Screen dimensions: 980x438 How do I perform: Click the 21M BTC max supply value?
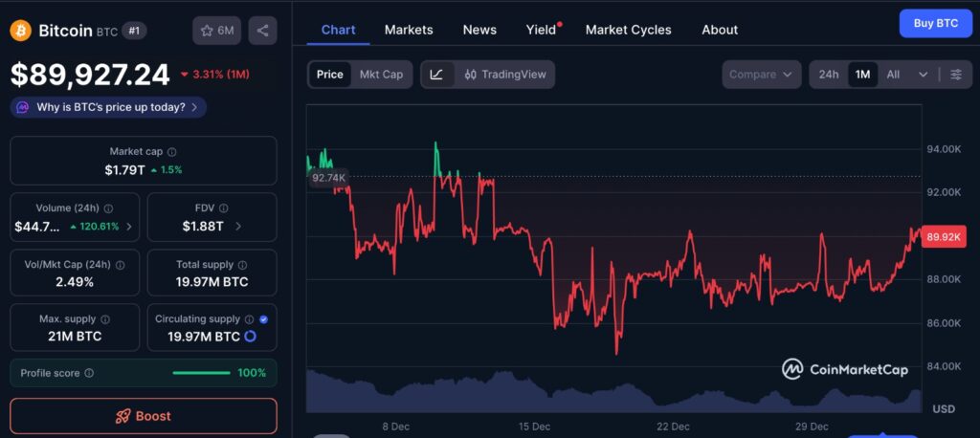pyautogui.click(x=75, y=337)
